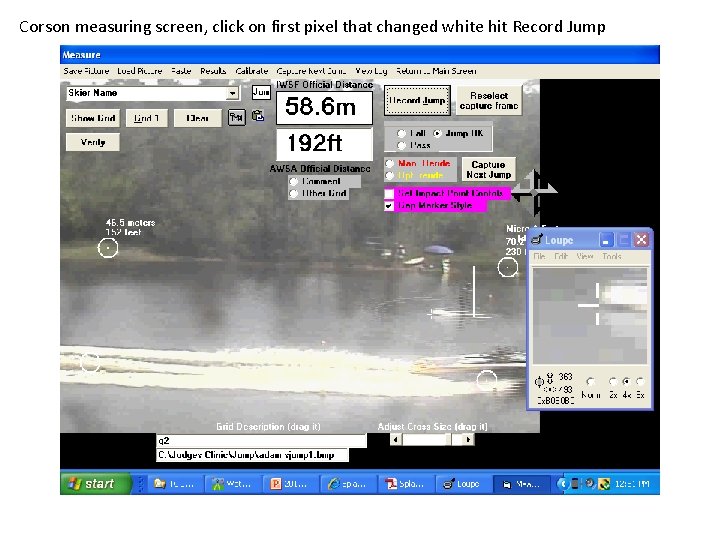Select the Pass radio button
The image size is (720, 540).
[x=401, y=145]
